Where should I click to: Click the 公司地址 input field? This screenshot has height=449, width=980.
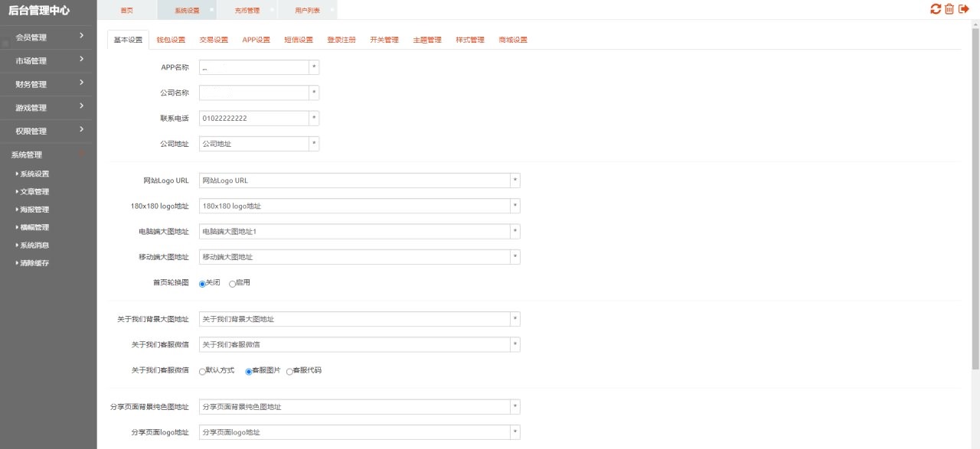click(253, 144)
